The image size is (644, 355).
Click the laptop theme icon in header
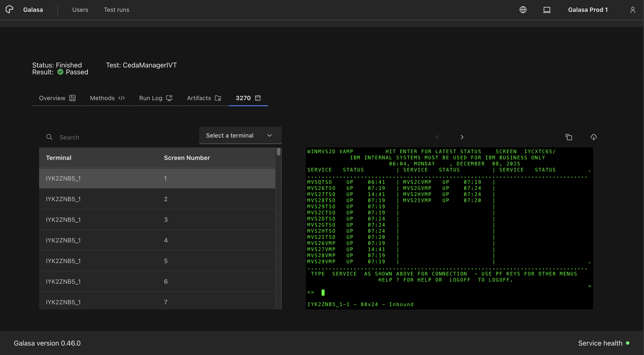(x=547, y=10)
